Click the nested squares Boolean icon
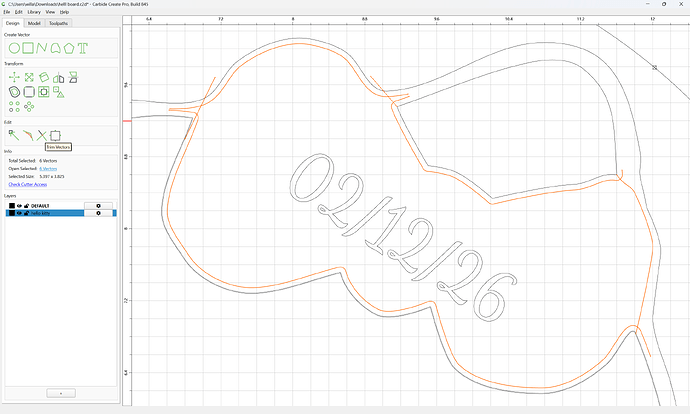The image size is (690, 414). pos(44,92)
